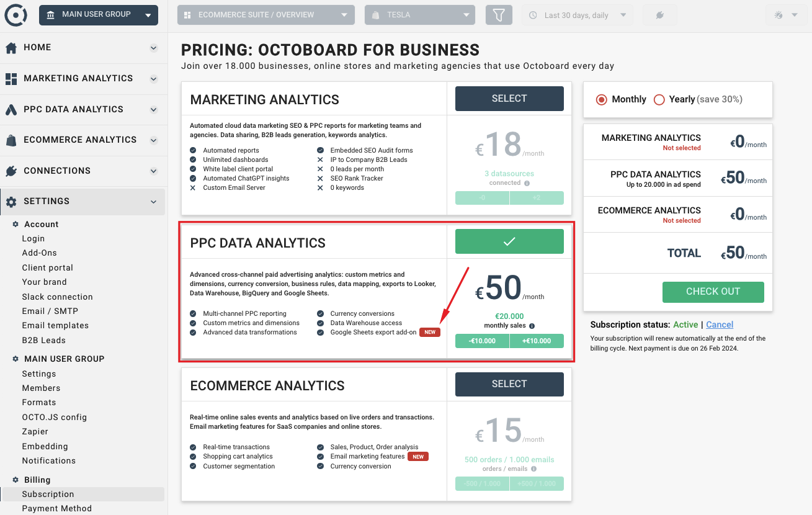Image resolution: width=812 pixels, height=515 pixels.
Task: Decrease PPC monthly sales by €10.000
Action: (x=483, y=341)
